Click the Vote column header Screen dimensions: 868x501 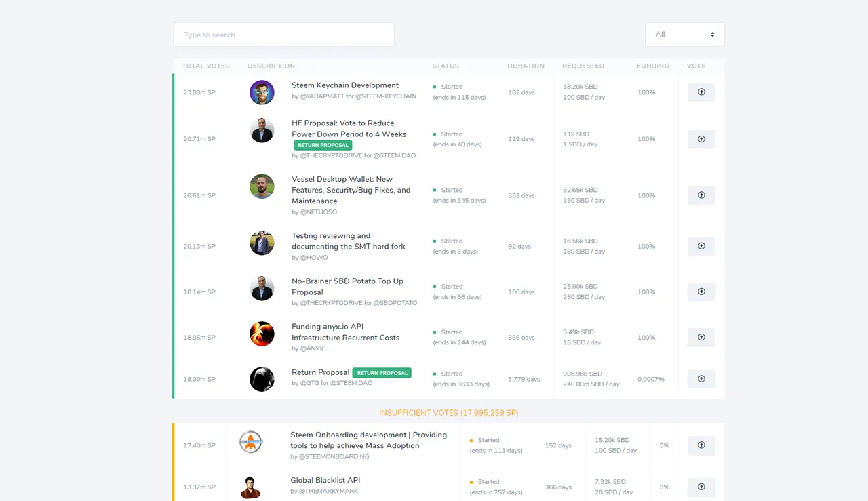point(696,66)
